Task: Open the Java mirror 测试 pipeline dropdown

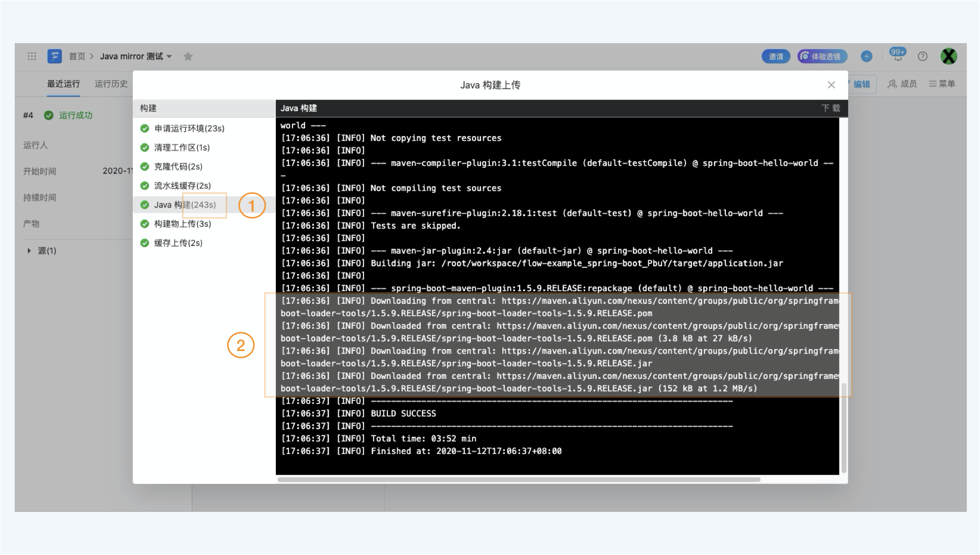Action: [136, 56]
